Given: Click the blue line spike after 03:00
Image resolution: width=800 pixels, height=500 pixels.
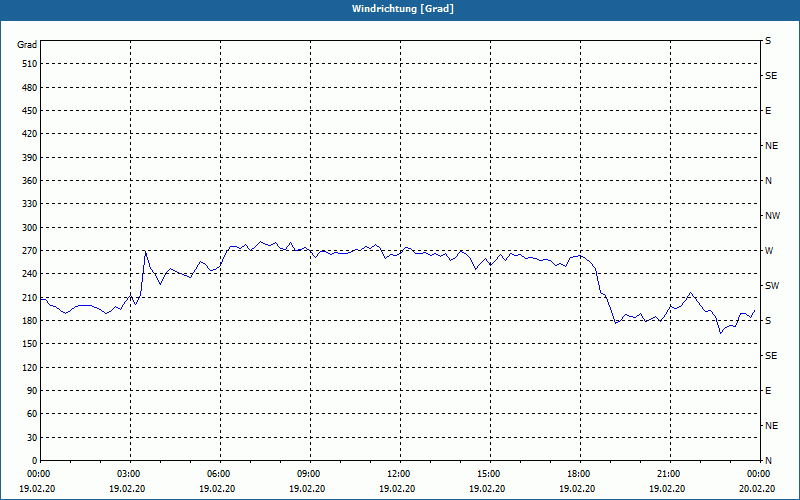Looking at the screenshot, I should pos(145,251).
